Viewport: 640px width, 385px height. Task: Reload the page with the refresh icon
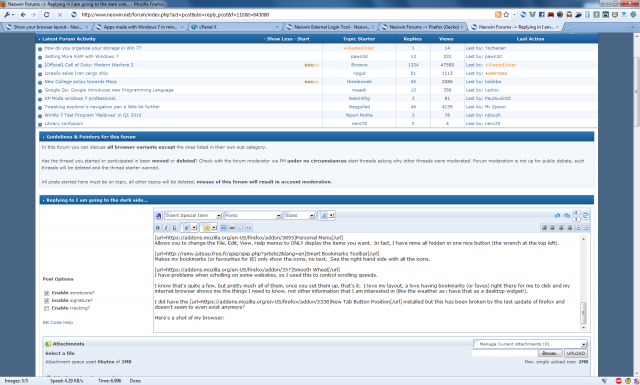coord(47,15)
